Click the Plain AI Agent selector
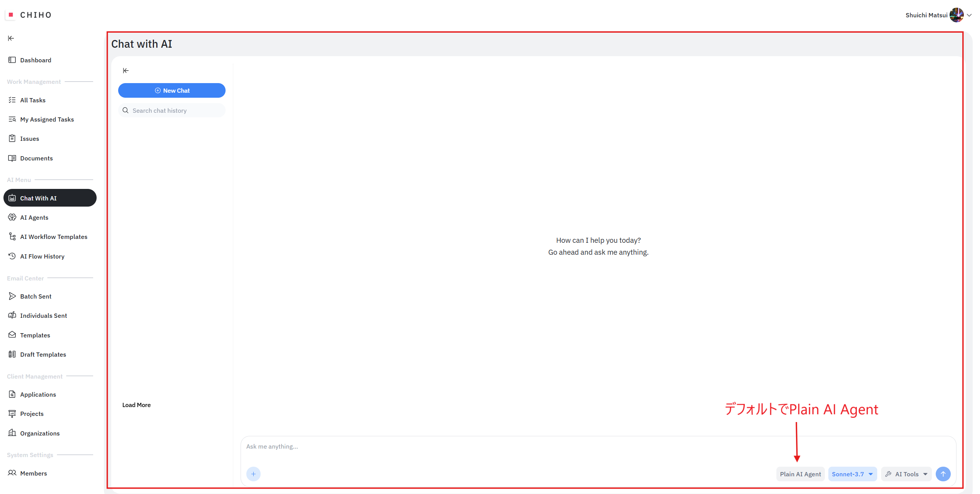This screenshot has height=494, width=980. (800, 474)
